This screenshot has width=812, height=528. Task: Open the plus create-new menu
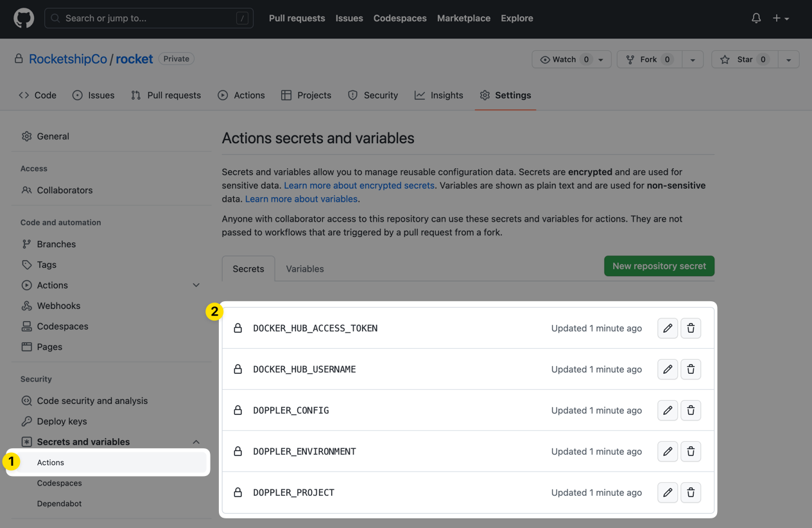(781, 18)
